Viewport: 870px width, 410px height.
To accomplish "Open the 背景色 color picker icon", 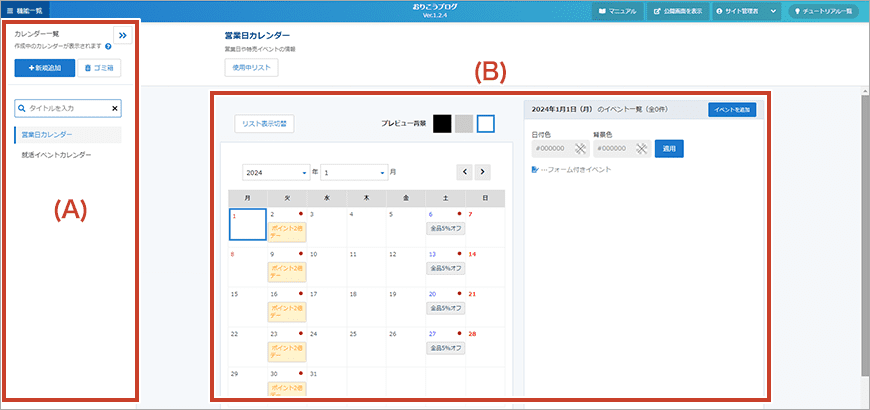I will tap(640, 148).
